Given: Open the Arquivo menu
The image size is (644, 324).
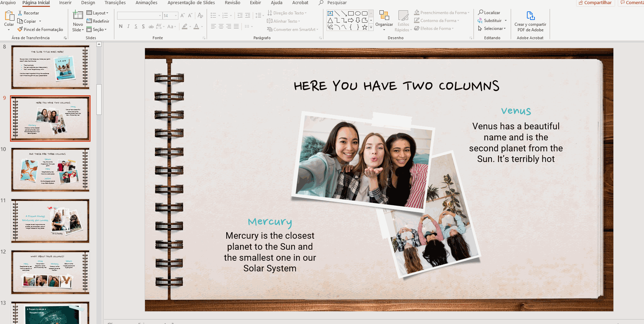Looking at the screenshot, I should pyautogui.click(x=8, y=3).
